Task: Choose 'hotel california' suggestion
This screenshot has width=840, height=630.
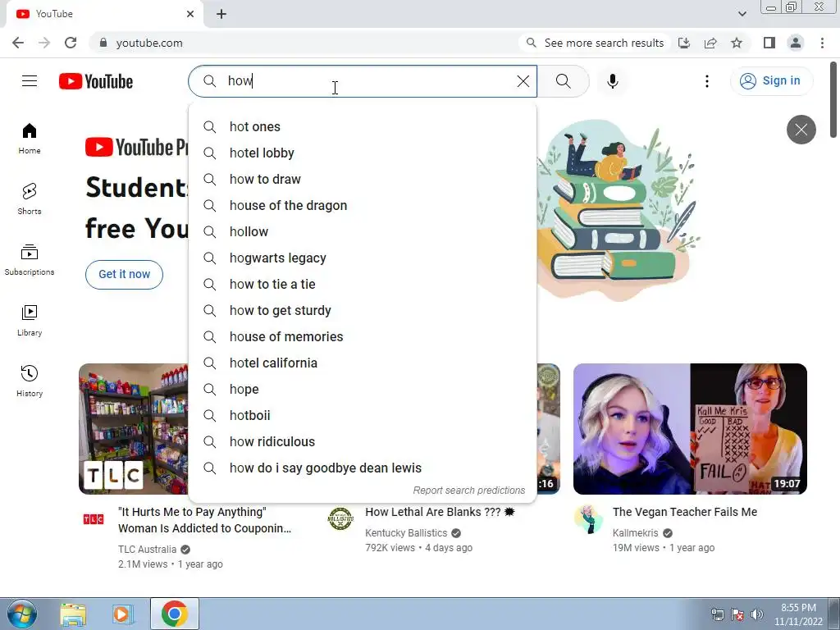Action: point(363,363)
